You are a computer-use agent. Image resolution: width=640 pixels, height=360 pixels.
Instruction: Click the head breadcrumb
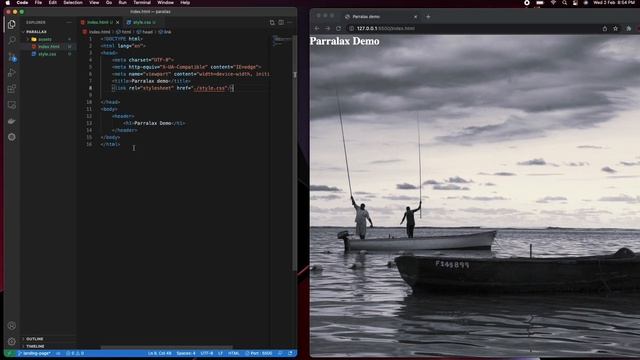[x=147, y=32]
